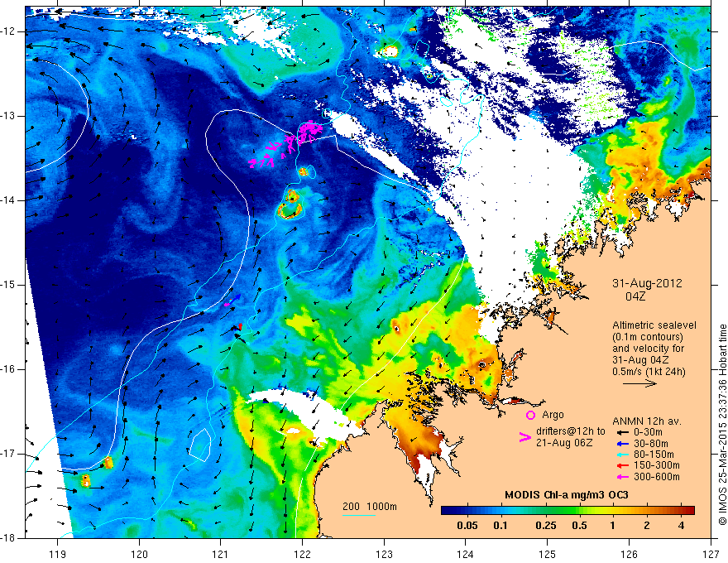
Task: Click the magenta drifter track cluster on map
Action: [x=287, y=142]
